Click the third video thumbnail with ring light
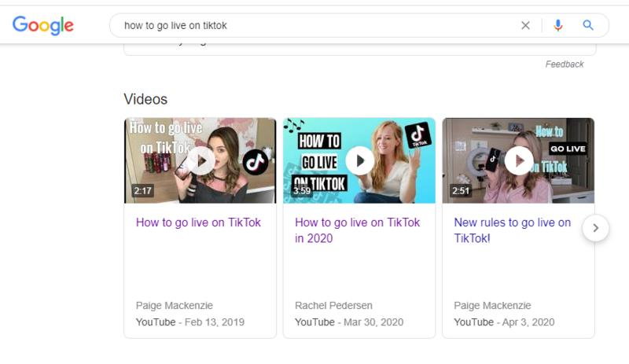Viewport: 629px width, 364px height. 518,160
